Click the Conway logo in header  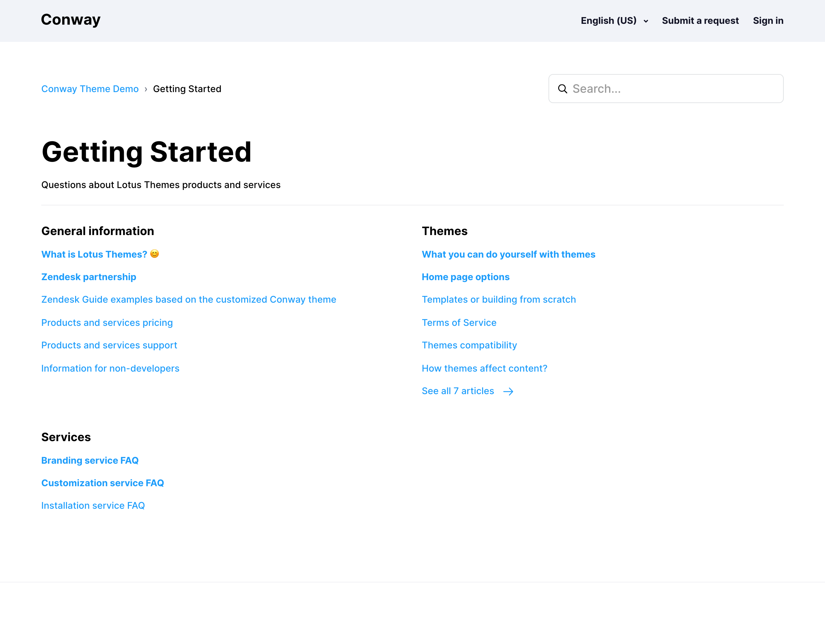click(71, 20)
